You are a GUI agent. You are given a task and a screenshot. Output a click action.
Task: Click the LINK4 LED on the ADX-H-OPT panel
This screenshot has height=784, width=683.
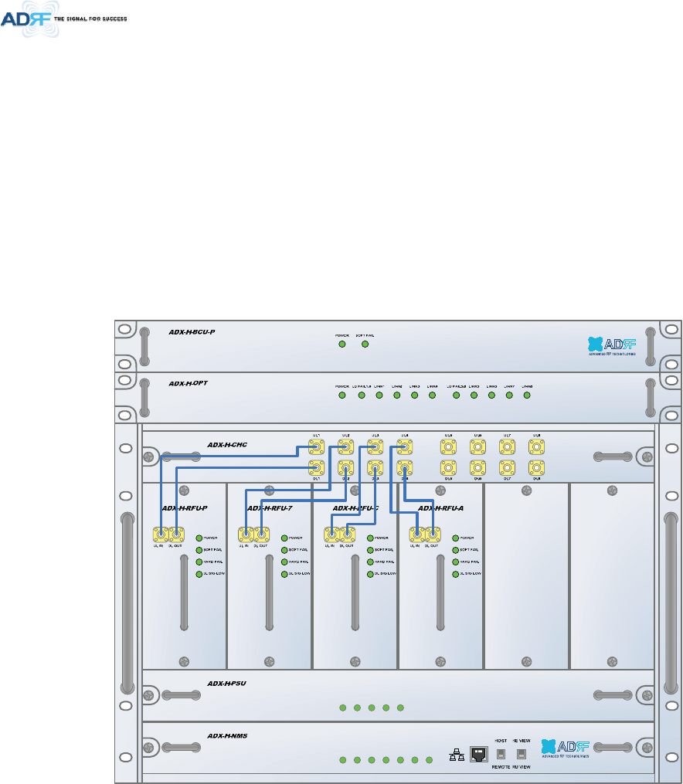pos(432,395)
